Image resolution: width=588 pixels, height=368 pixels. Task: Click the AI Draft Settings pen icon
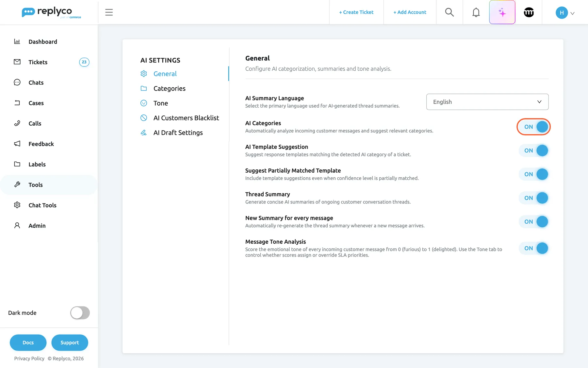point(144,132)
